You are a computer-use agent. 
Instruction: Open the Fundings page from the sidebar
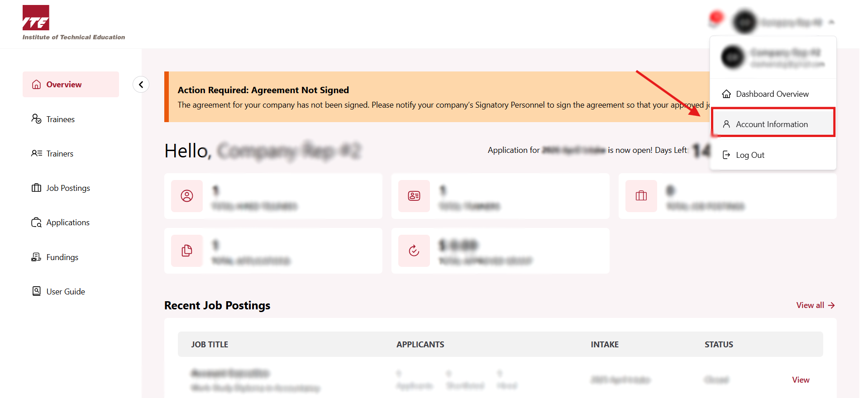(62, 257)
